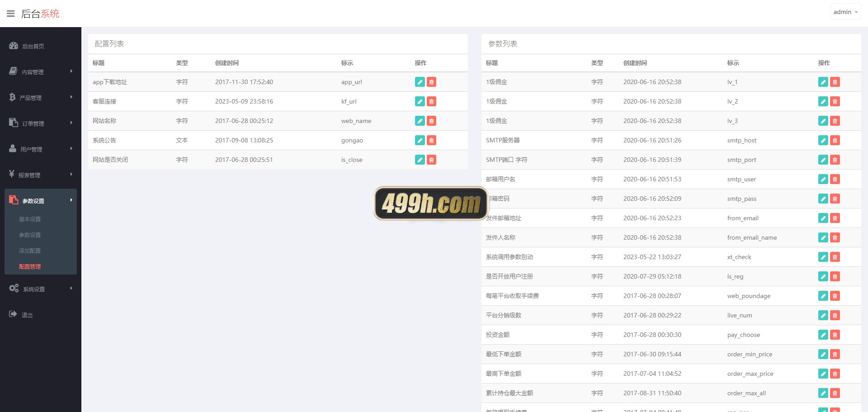Edit the app下载地址 config row
Viewport: 868px width, 412px height.
click(x=420, y=82)
